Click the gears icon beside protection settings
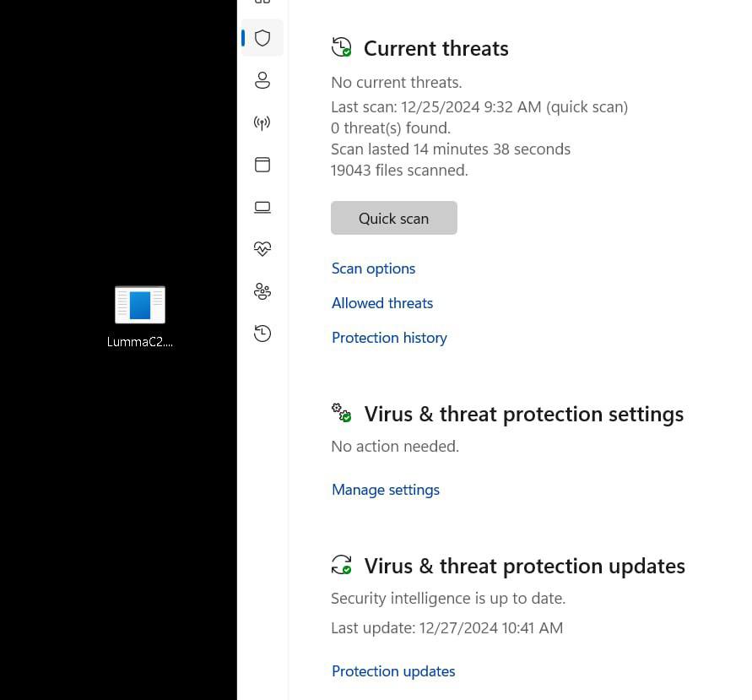 (341, 412)
